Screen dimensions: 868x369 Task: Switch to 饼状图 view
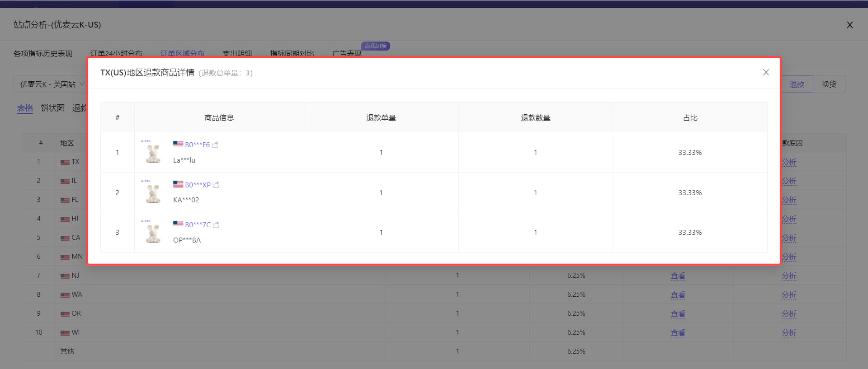point(52,108)
